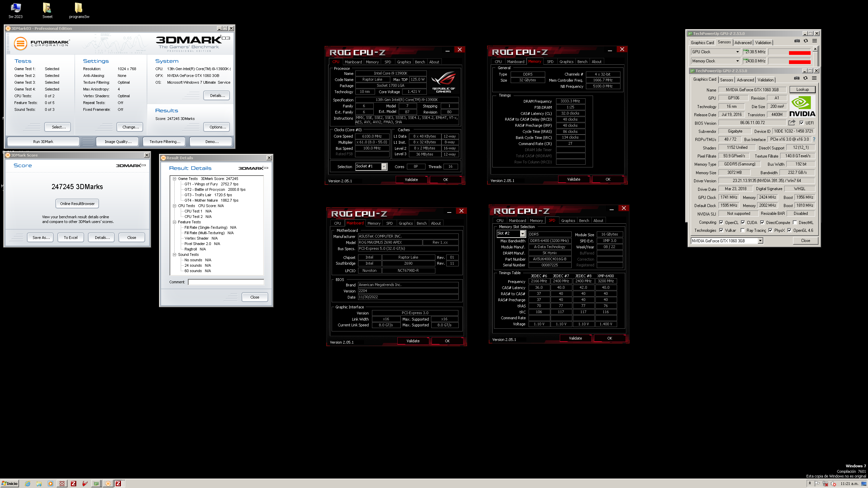Collapse Sound Tests tree node
Screen dimensions: 868x488
click(175, 255)
